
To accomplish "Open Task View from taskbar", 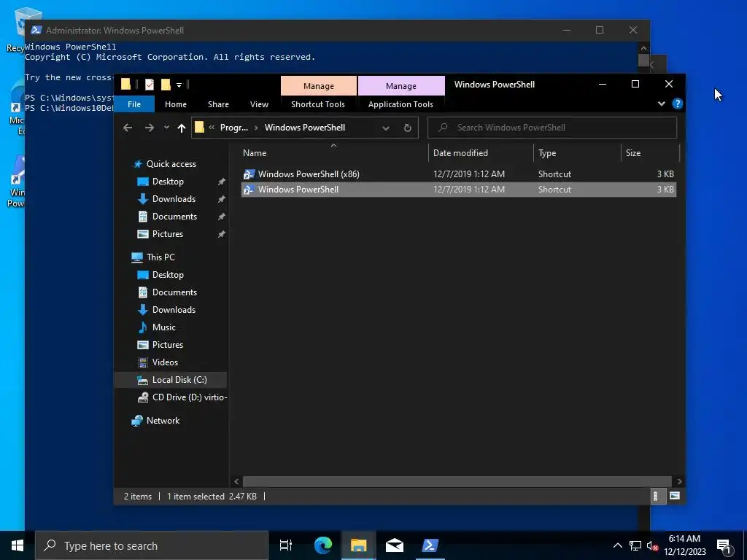I will (286, 545).
